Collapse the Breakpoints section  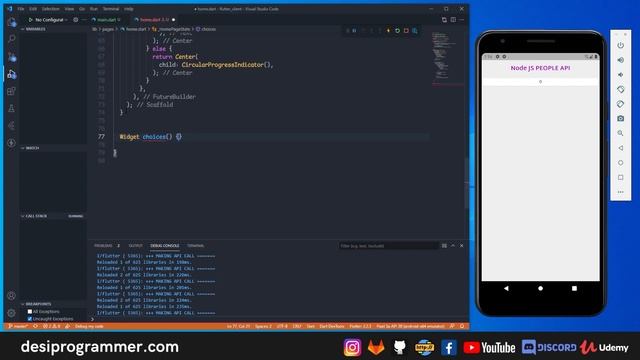pos(37,304)
